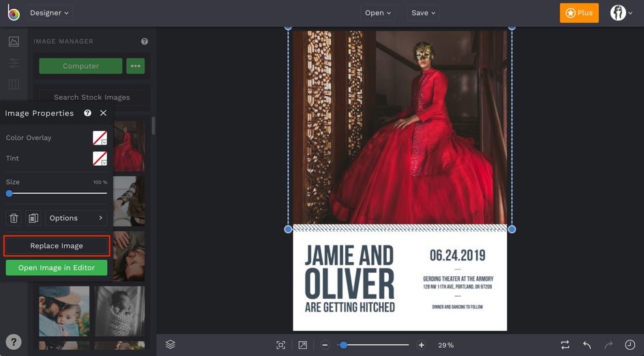Open the Designer dropdown menu
644x356 pixels.
pos(49,13)
